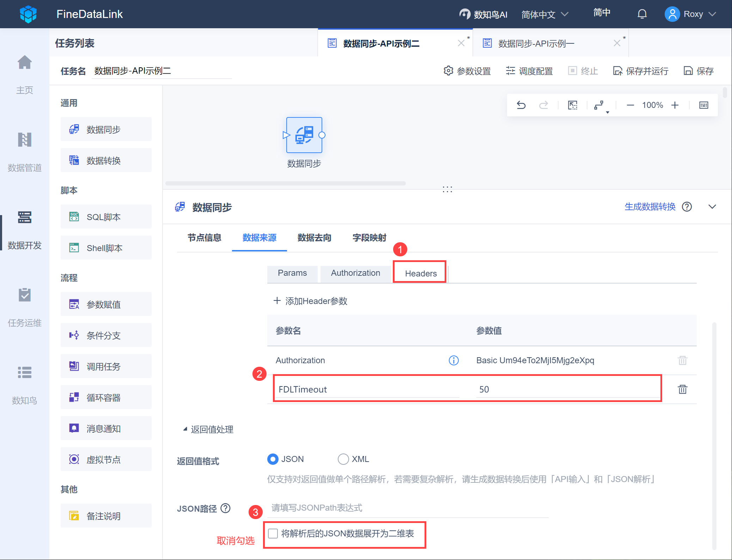Open 参数设置 gear settings
This screenshot has height=560, width=732.
(x=467, y=71)
